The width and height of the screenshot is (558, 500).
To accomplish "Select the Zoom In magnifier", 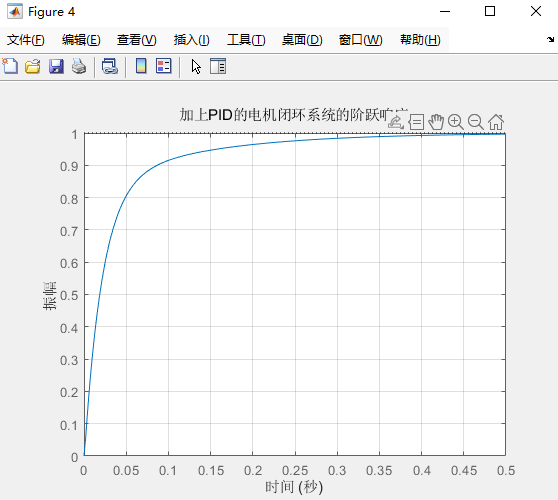I will tap(456, 122).
